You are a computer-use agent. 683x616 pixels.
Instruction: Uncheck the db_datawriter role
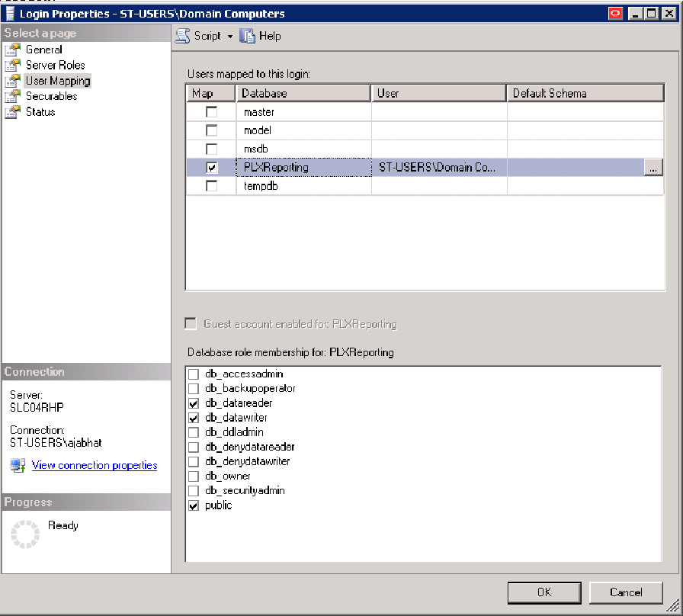point(194,418)
